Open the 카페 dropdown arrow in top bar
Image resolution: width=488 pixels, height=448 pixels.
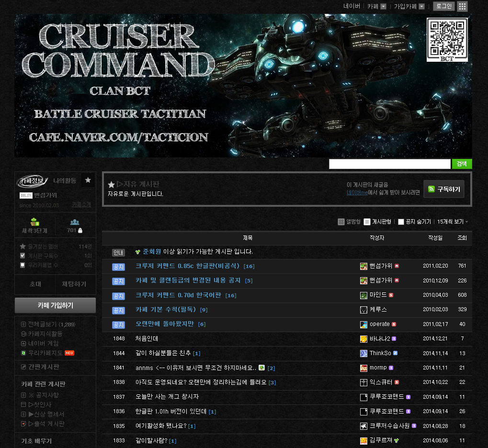pos(384,7)
